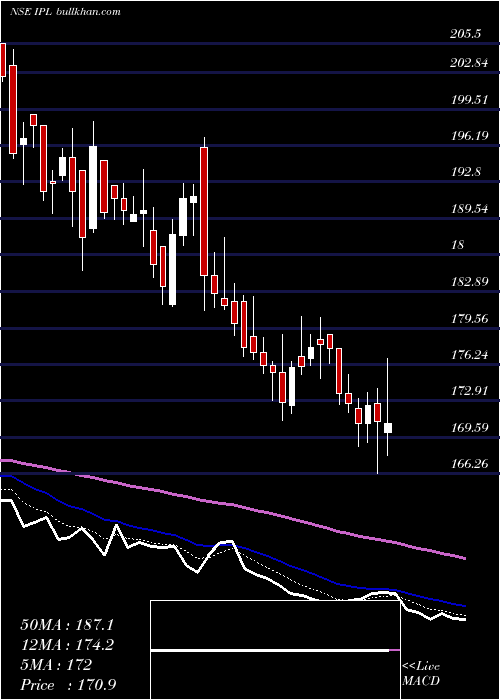500x700 pixels.
Task: Click the last white candlestick on the right
Action: coord(388,428)
